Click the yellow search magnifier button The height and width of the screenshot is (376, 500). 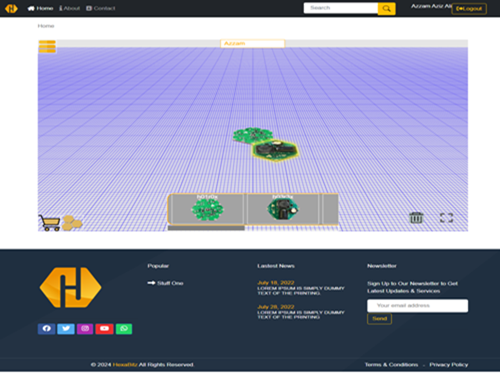(387, 8)
